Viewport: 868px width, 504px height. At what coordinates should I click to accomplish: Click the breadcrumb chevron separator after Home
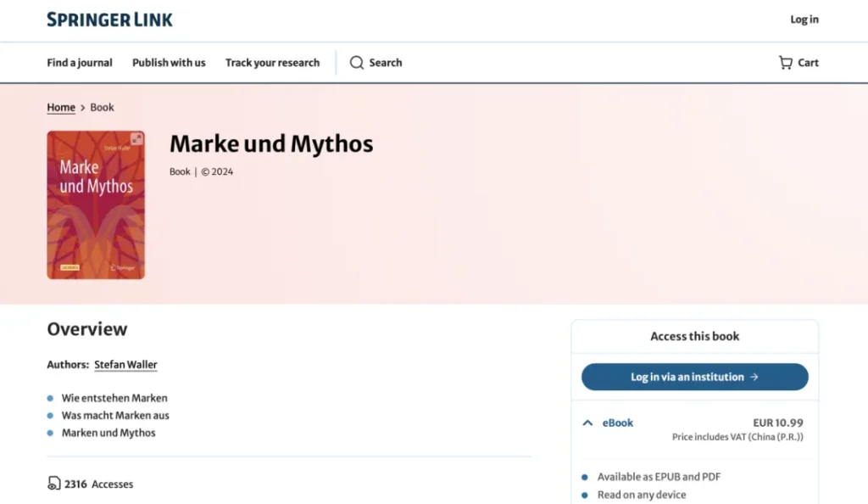[83, 108]
